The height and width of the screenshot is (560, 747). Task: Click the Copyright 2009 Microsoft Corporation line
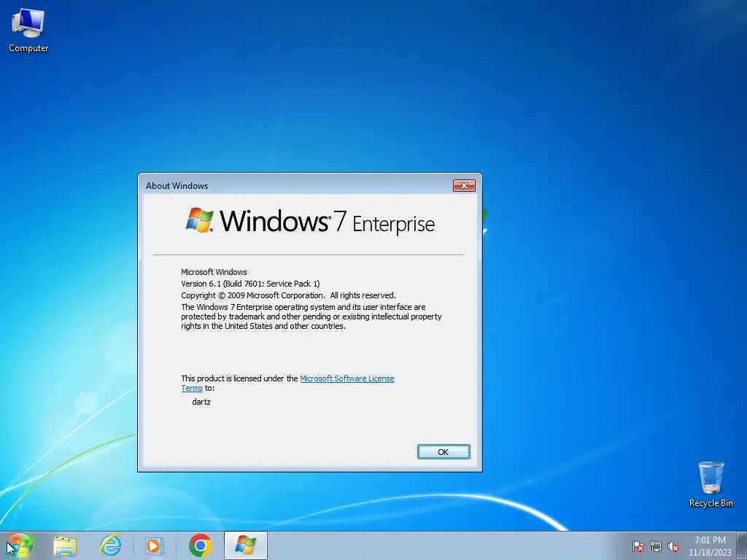point(288,295)
